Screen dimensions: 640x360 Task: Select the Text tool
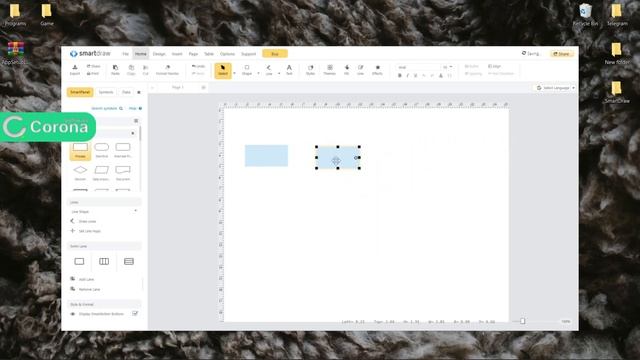(289, 70)
